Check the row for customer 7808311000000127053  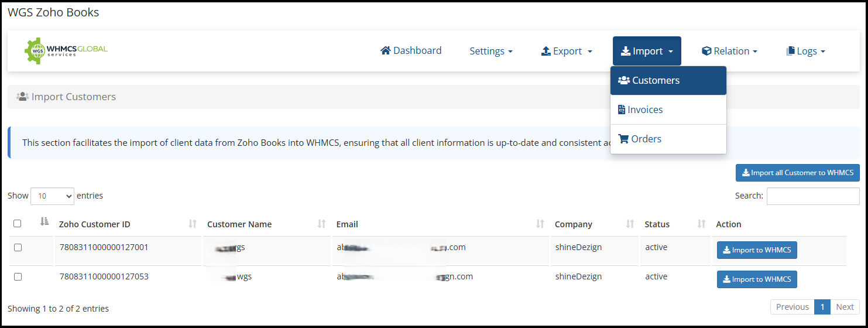(x=18, y=277)
